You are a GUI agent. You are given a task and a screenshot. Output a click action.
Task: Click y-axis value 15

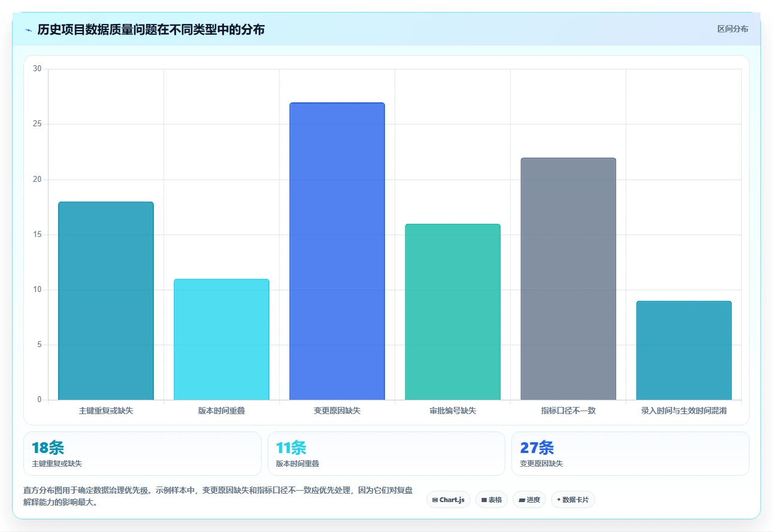pos(37,235)
